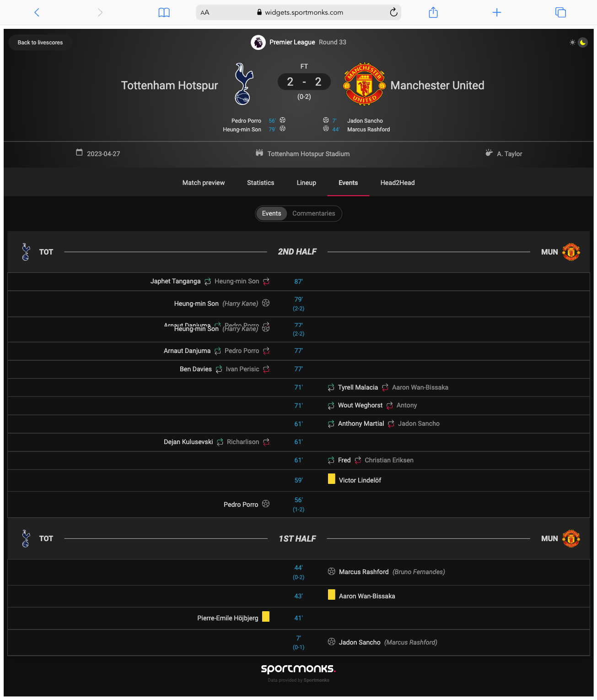
Task: Switch to Commentaries view
Action: pos(314,214)
